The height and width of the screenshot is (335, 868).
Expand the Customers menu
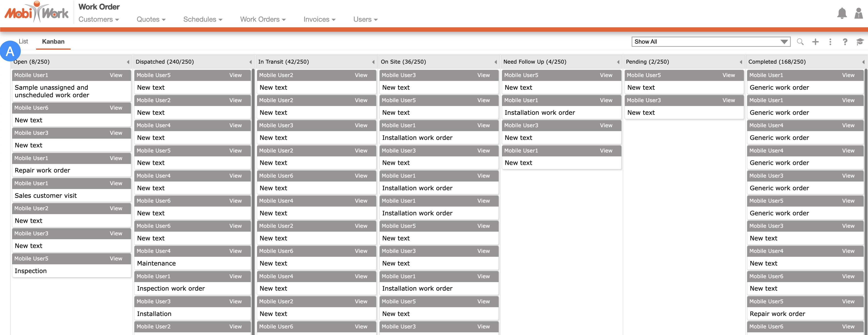point(98,20)
